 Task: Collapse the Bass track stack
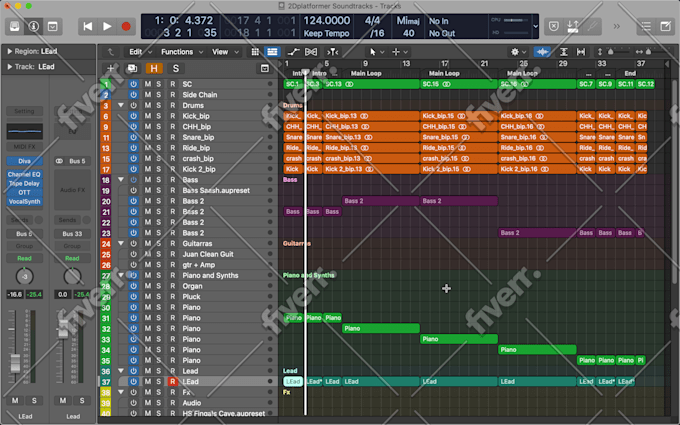pyautogui.click(x=121, y=180)
